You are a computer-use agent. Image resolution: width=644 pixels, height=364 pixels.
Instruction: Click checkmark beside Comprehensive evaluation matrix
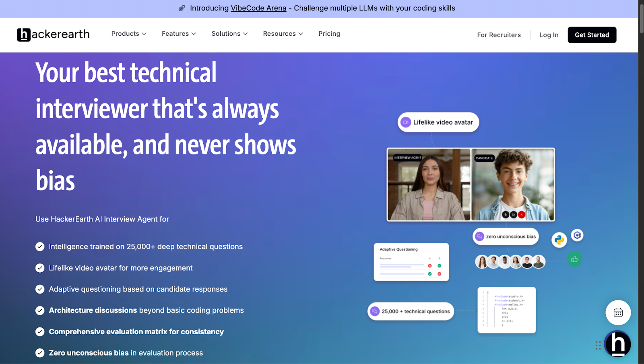tap(40, 332)
